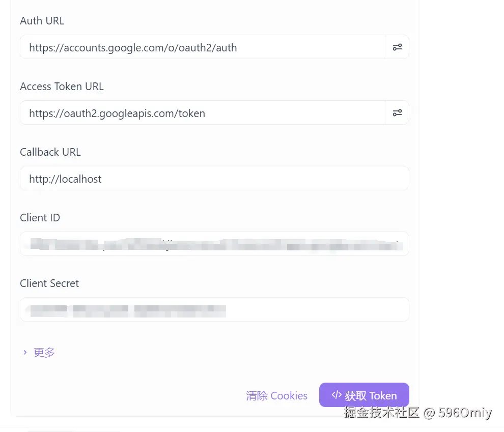504x432 pixels.
Task: Click the Client ID label
Action: pos(40,218)
